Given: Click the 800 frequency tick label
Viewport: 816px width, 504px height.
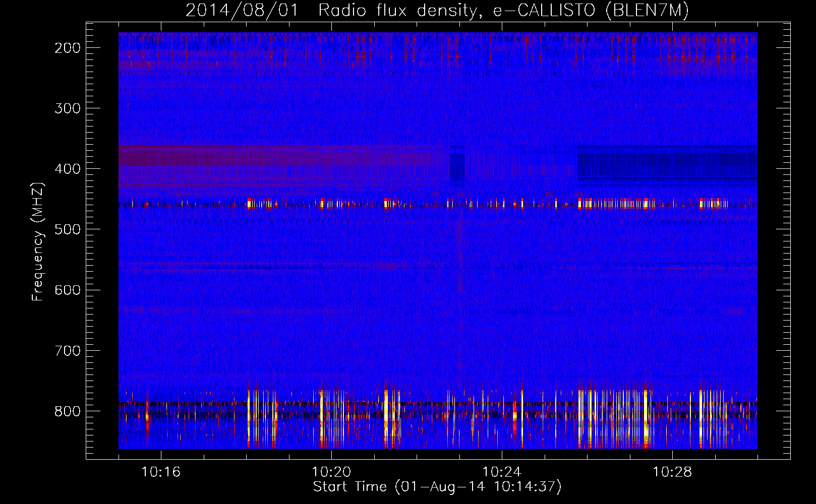Looking at the screenshot, I should click(x=68, y=411).
